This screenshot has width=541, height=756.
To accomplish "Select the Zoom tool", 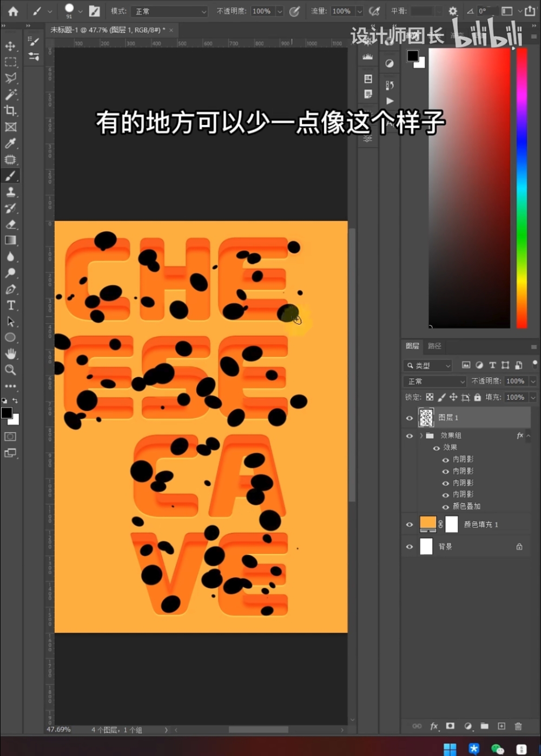I will click(x=10, y=370).
